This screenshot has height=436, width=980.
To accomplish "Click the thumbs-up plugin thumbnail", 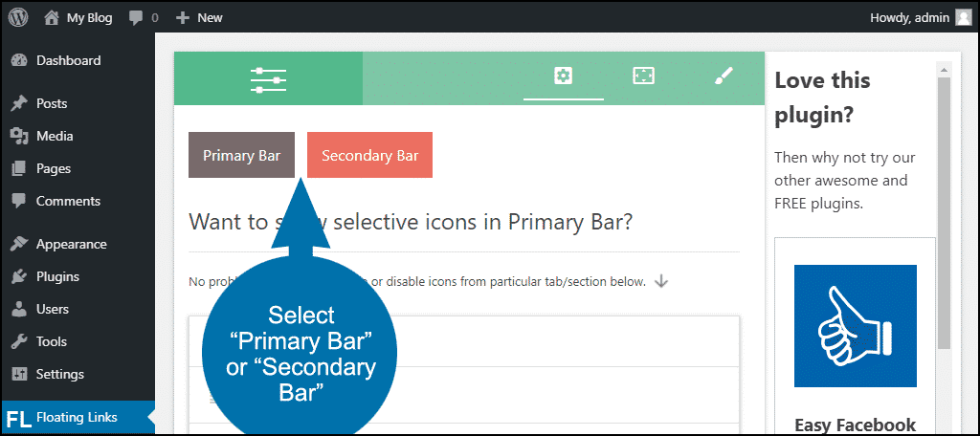I will tap(855, 326).
